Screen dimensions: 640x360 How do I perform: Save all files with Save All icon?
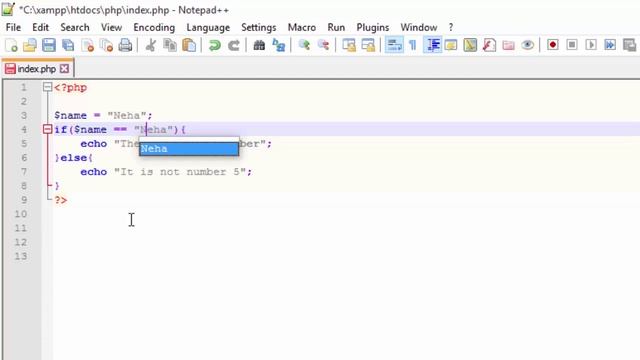point(68,45)
